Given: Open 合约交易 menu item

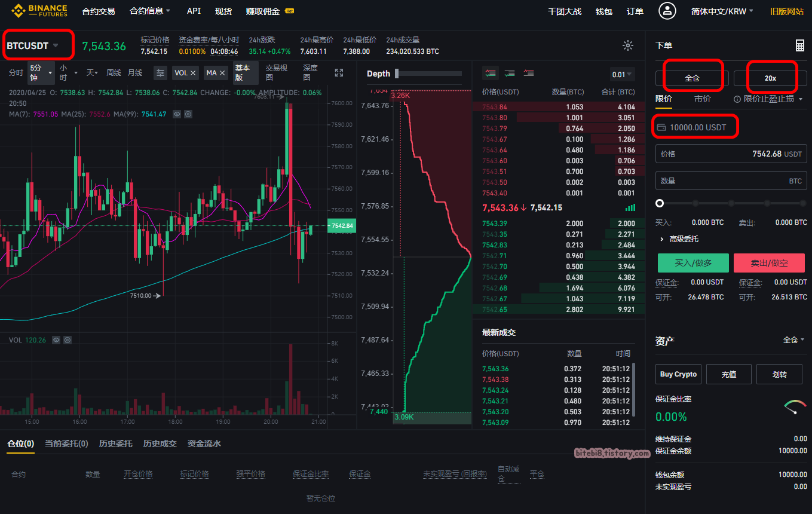Looking at the screenshot, I should (x=99, y=11).
